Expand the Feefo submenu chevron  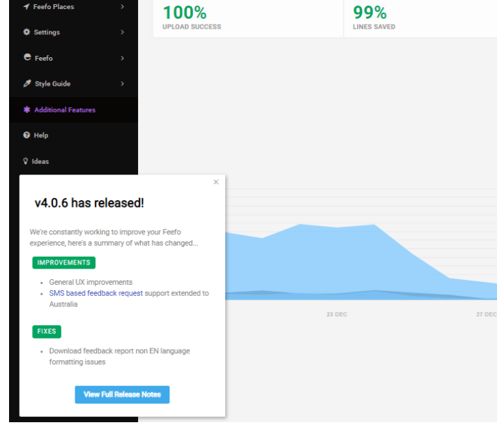[122, 58]
